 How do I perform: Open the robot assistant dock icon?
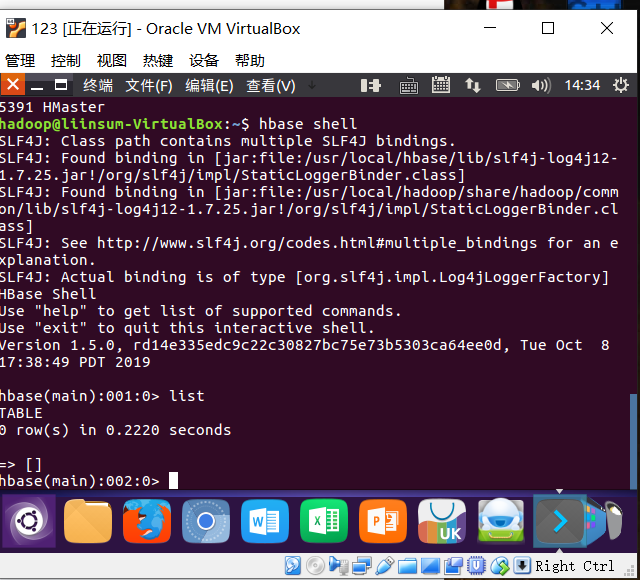click(501, 521)
